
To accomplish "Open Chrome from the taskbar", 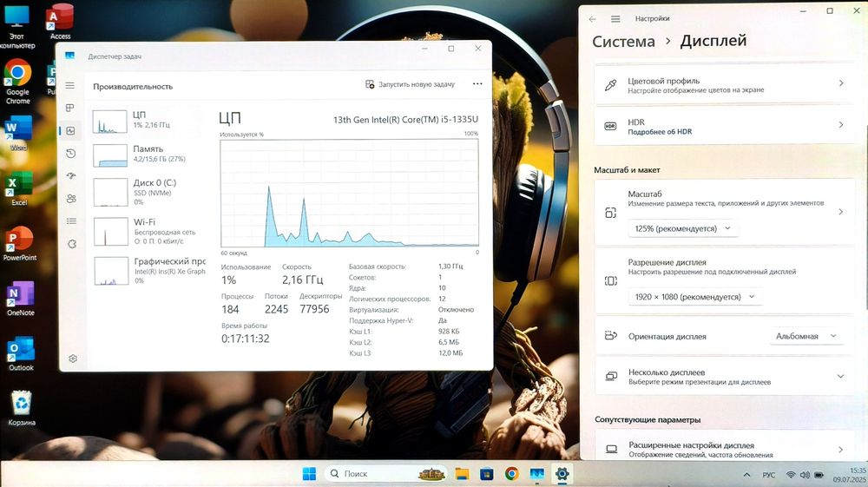I will tap(511, 474).
